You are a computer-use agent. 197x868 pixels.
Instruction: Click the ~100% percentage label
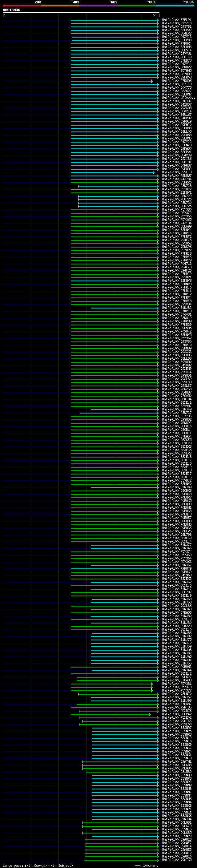pyautogui.click(x=188, y=2)
